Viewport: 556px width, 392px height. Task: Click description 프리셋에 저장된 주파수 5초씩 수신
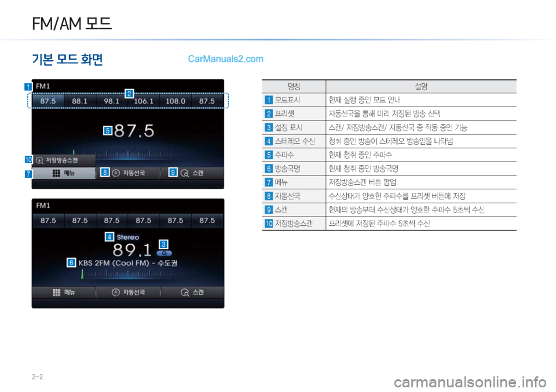(x=379, y=224)
